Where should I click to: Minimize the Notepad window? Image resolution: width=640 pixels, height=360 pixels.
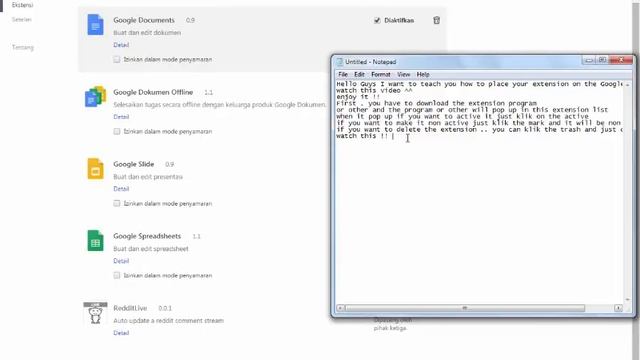coord(589,60)
